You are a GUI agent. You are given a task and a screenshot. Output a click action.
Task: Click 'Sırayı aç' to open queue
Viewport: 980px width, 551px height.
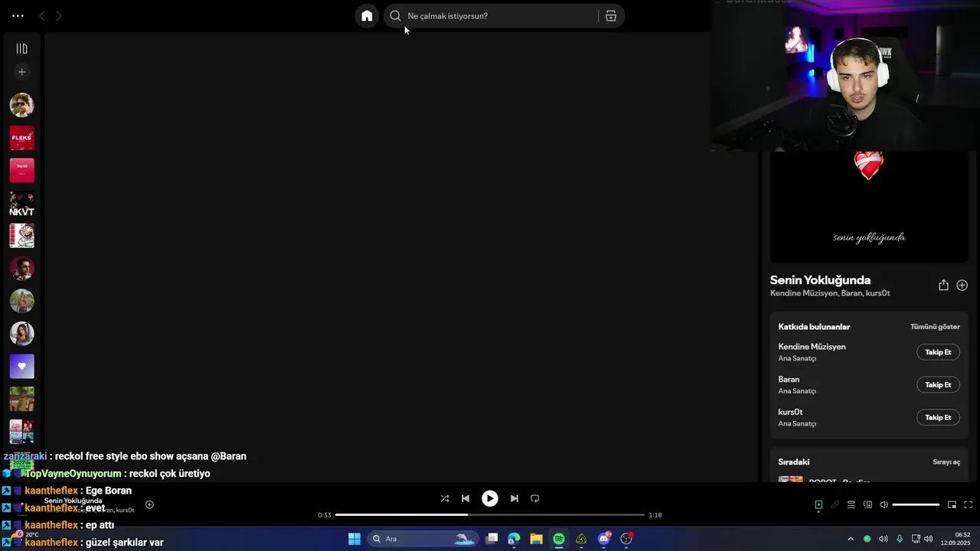pos(946,462)
